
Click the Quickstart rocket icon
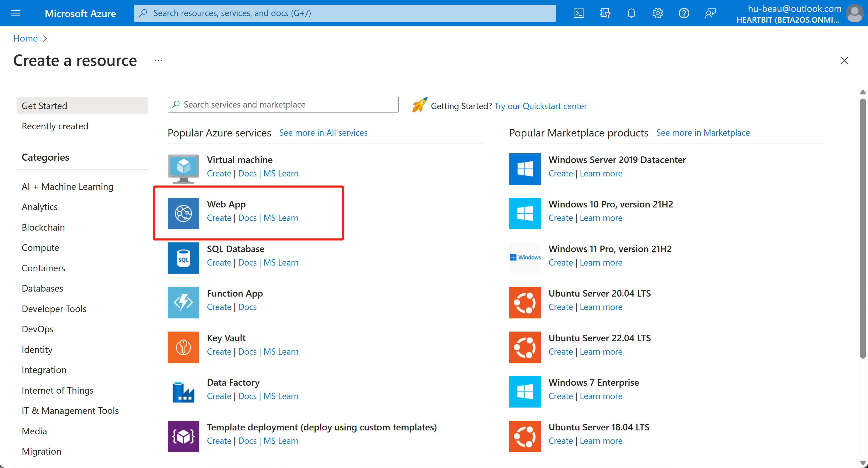coord(419,105)
